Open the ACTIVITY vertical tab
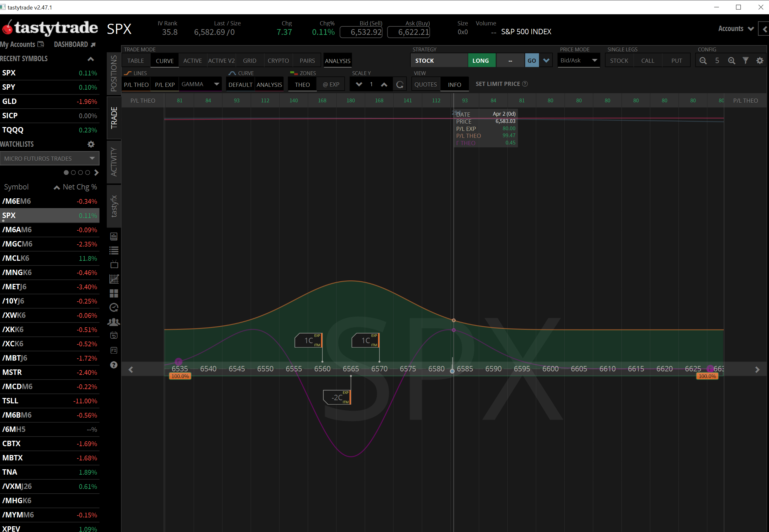 pos(114,162)
